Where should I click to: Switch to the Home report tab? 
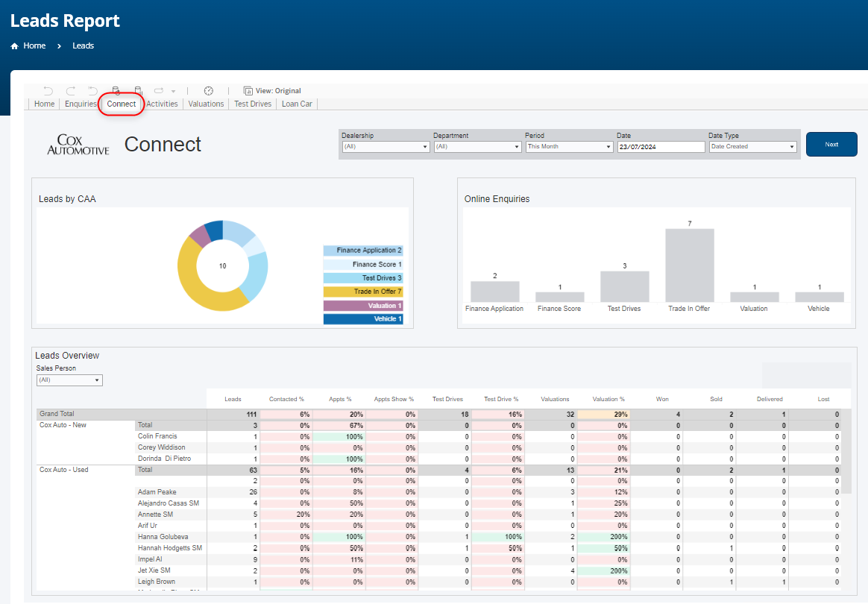(x=44, y=104)
